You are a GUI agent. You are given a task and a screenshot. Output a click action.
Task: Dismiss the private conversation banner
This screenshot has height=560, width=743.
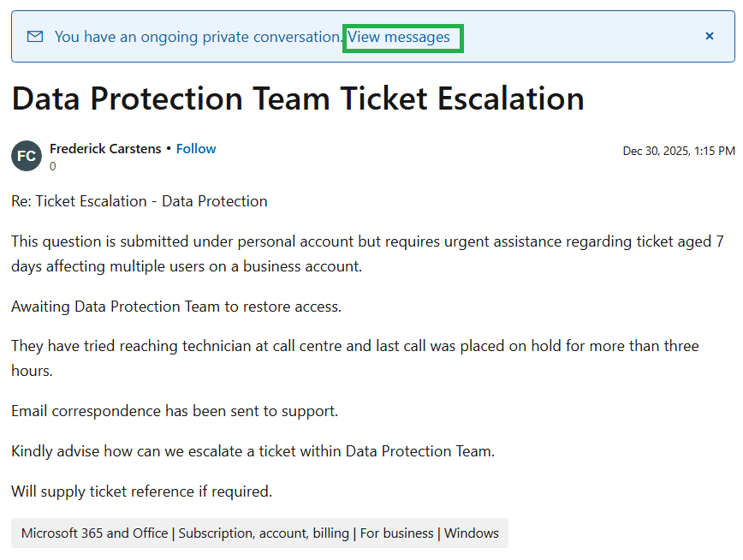[709, 36]
